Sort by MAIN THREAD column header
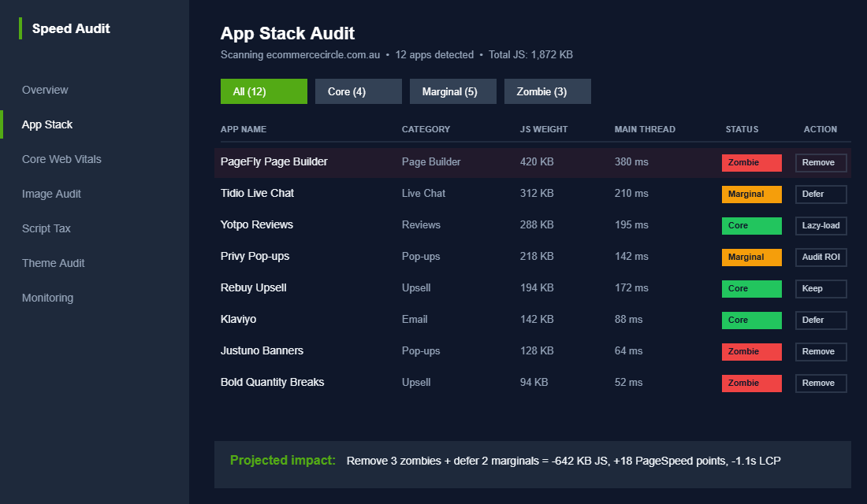Image resolution: width=867 pixels, height=504 pixels. 645,129
